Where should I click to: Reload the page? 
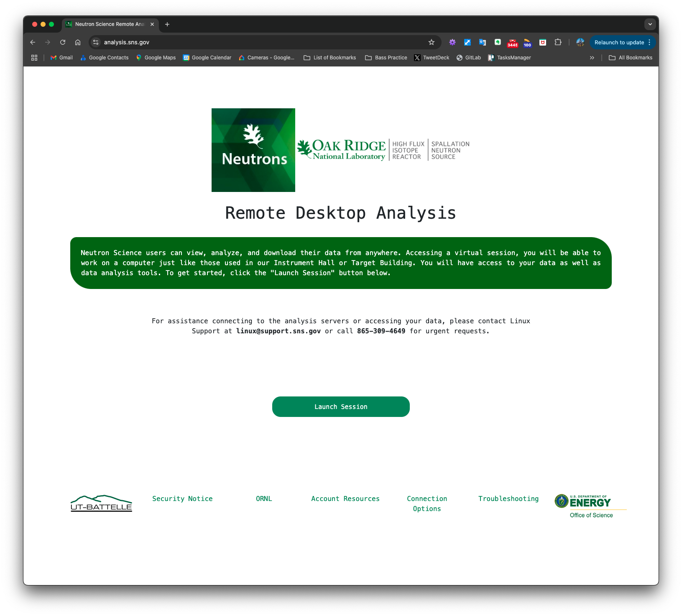tap(63, 42)
